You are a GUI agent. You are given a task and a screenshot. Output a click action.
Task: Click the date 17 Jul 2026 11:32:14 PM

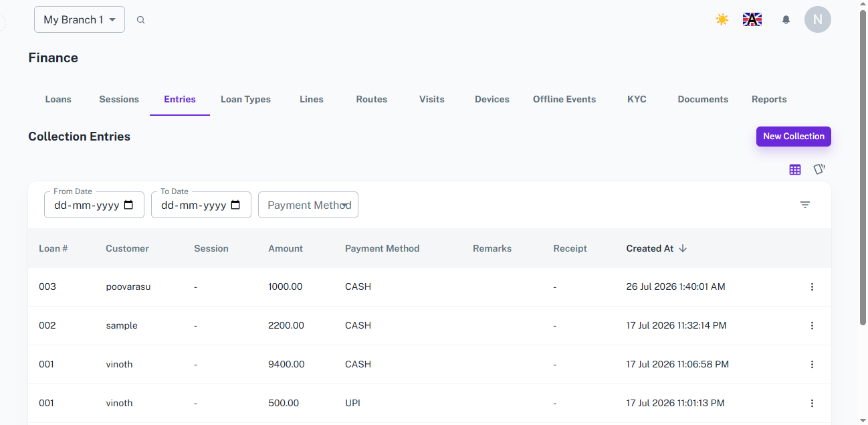[676, 325]
